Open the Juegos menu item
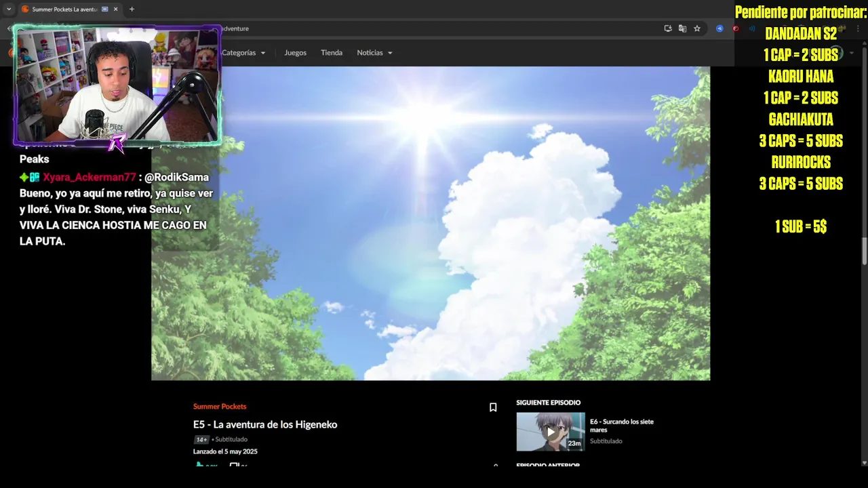 [x=295, y=52]
